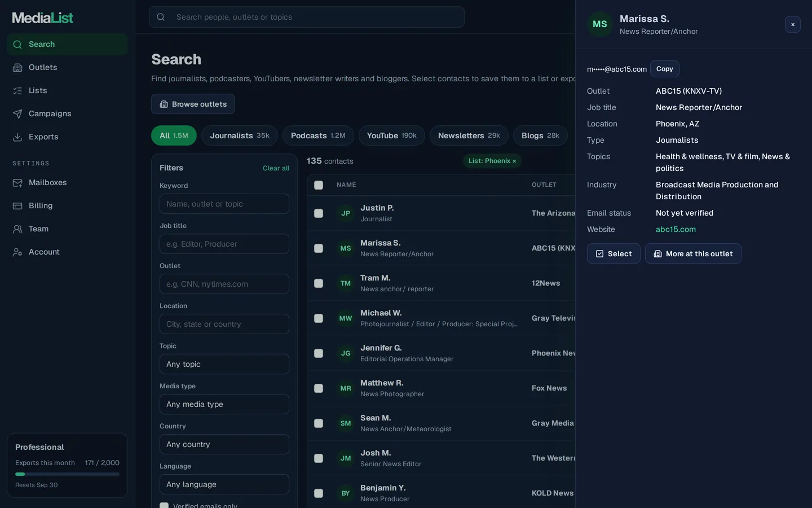
Task: Click the Keyword filter input
Action: coord(224,204)
